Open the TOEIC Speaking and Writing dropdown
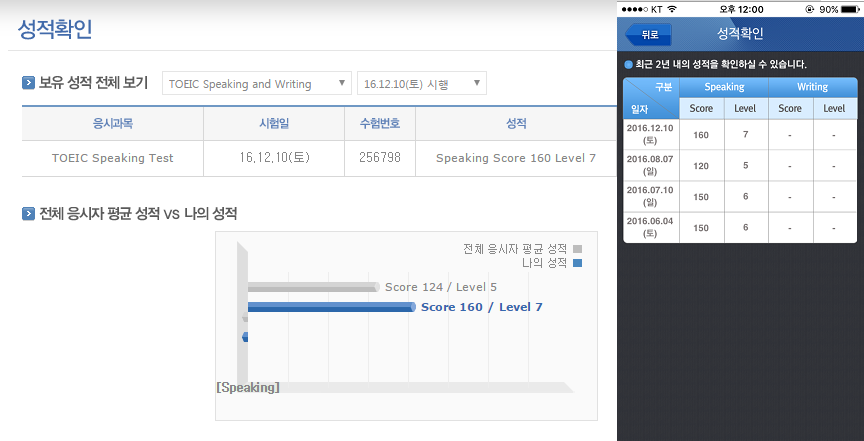 (257, 83)
